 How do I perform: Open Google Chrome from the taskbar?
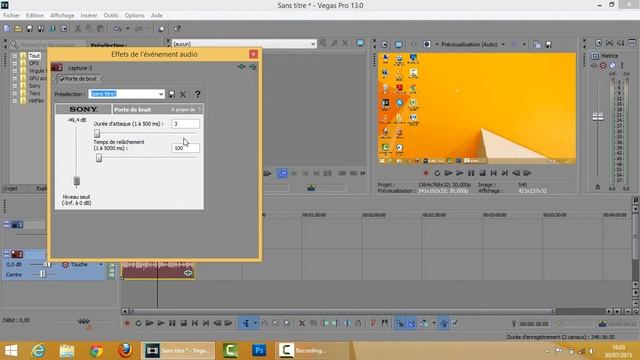pos(96,351)
